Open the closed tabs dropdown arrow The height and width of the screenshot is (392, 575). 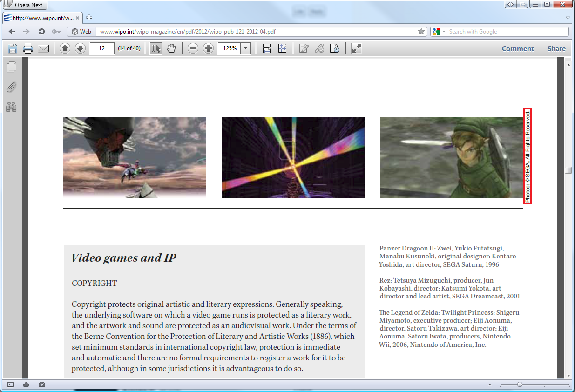click(568, 18)
